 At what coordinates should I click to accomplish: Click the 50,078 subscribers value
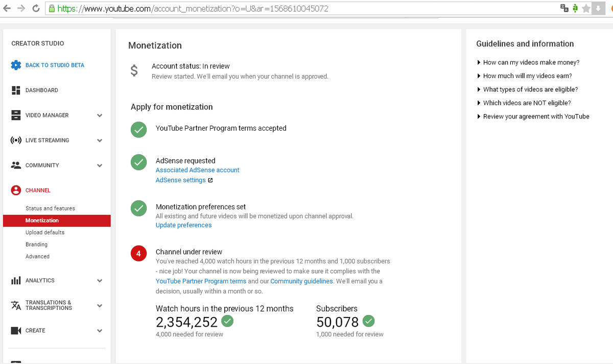337,322
